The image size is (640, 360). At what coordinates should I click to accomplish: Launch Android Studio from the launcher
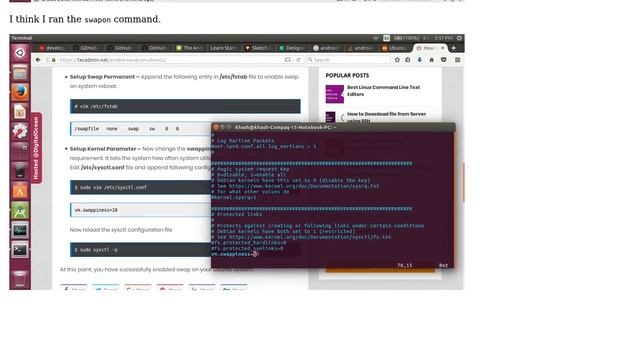pos(20,211)
